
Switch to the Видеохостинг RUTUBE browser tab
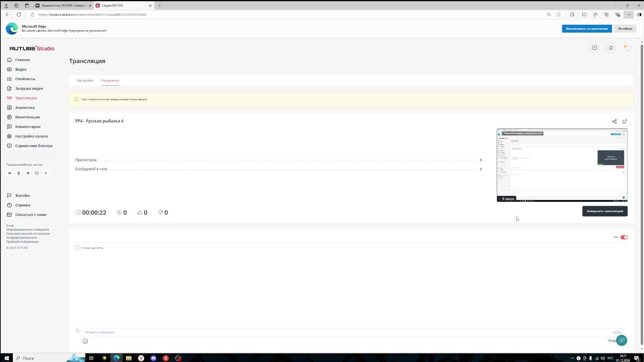tap(63, 5)
